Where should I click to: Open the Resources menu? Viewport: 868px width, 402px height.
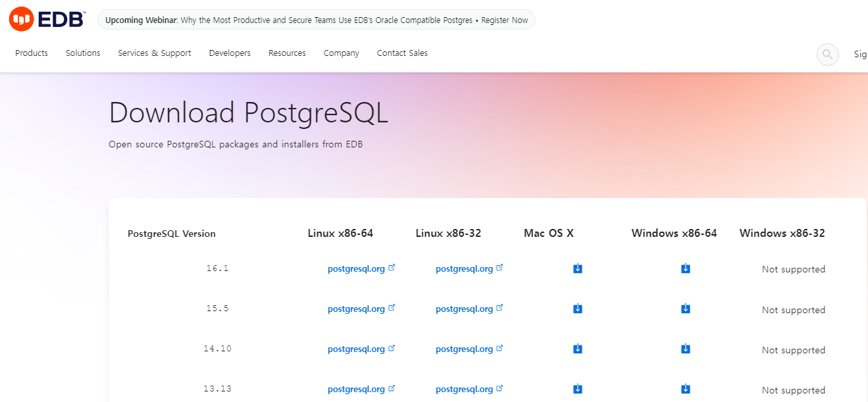[x=287, y=53]
